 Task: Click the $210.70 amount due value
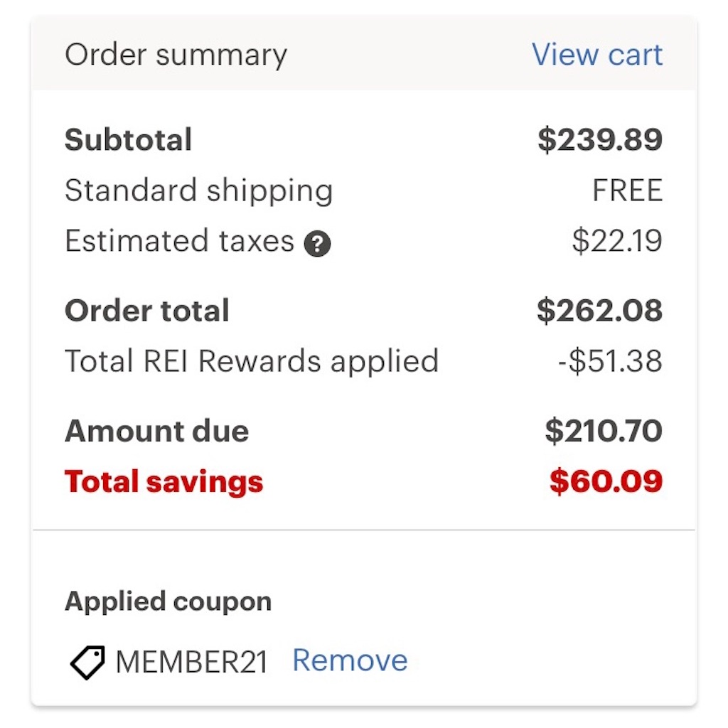[x=604, y=432]
